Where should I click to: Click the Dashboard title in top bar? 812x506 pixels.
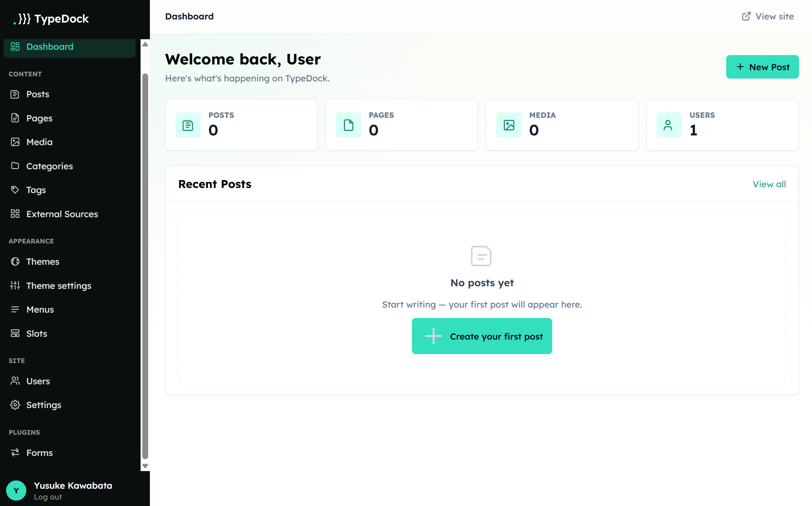tap(190, 17)
